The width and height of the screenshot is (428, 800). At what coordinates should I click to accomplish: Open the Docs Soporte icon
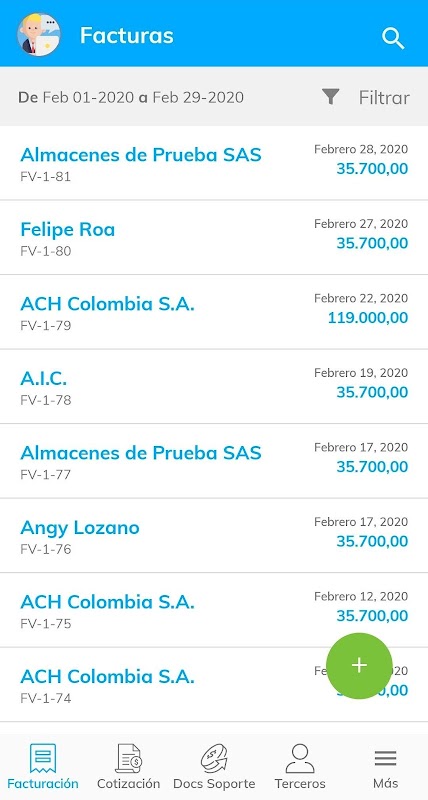coord(214,758)
